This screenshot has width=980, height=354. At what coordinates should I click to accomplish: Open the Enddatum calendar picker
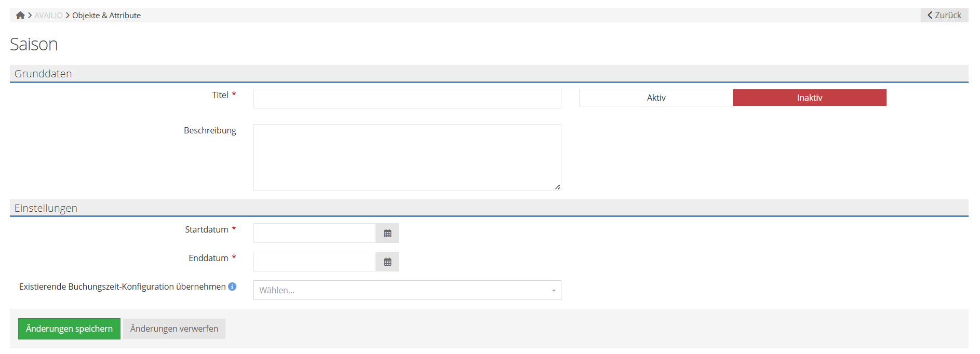[x=387, y=262]
